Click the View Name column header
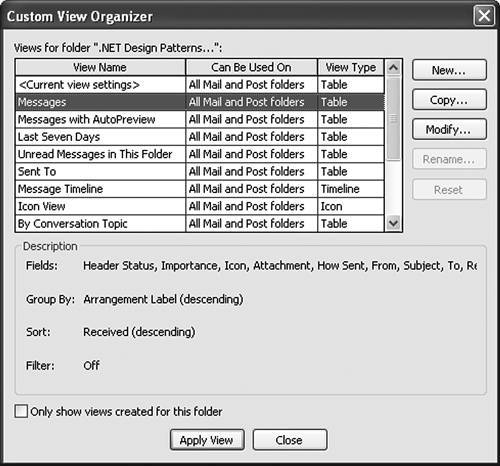The height and width of the screenshot is (466, 500). tap(100, 67)
